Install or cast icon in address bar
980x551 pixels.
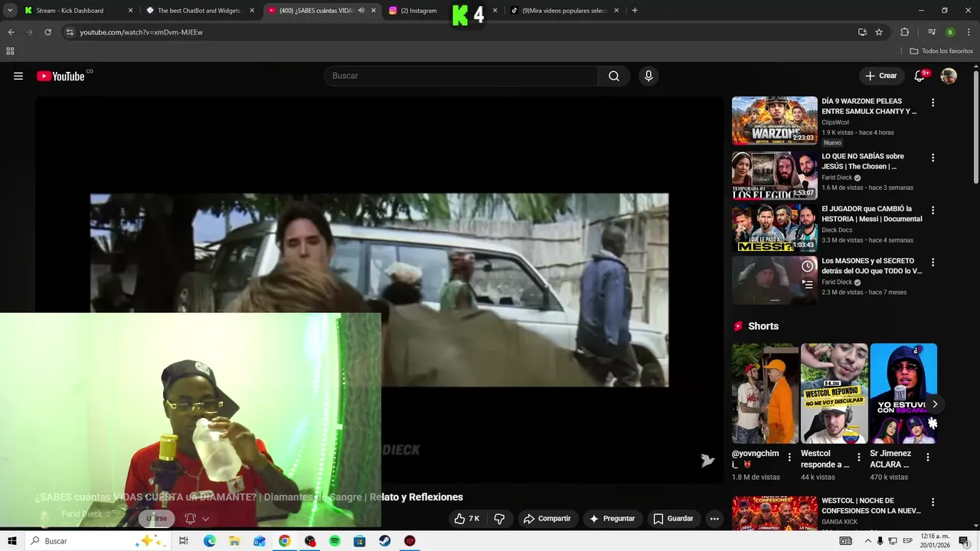(x=862, y=32)
